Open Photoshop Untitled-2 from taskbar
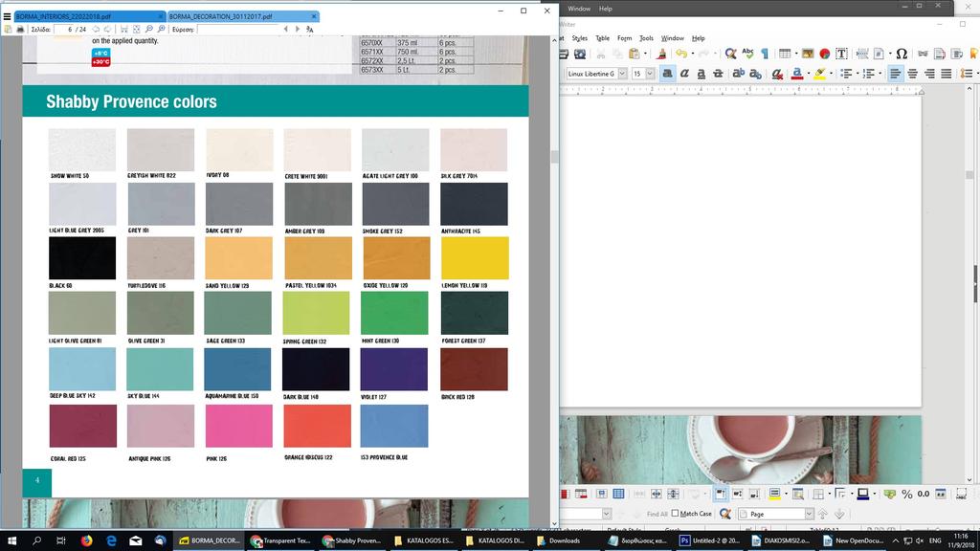The height and width of the screenshot is (551, 980). click(710, 541)
